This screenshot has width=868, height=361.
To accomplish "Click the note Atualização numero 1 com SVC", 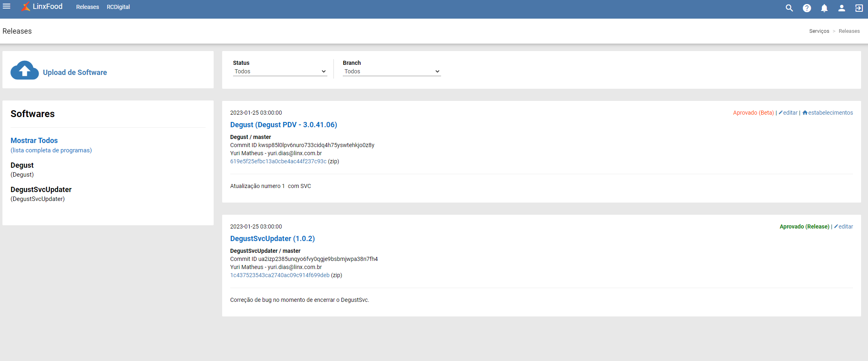I will pyautogui.click(x=271, y=186).
